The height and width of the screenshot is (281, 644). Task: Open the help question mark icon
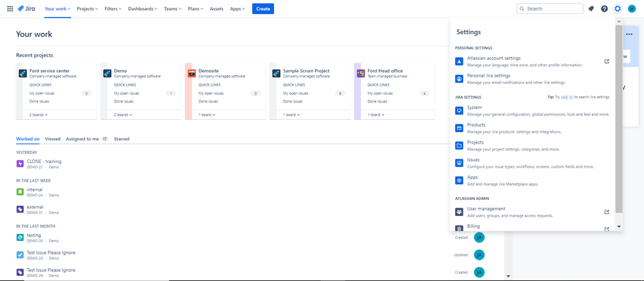tap(604, 8)
